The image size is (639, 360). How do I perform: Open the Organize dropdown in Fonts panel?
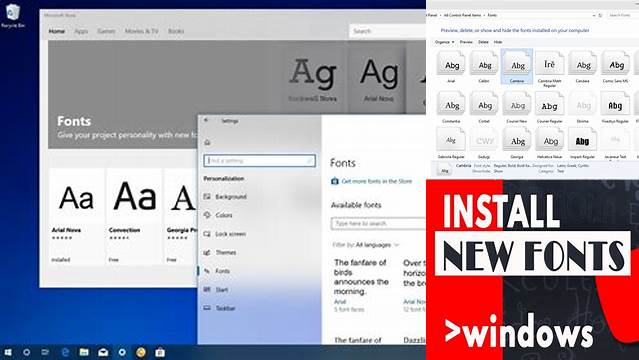(x=444, y=42)
